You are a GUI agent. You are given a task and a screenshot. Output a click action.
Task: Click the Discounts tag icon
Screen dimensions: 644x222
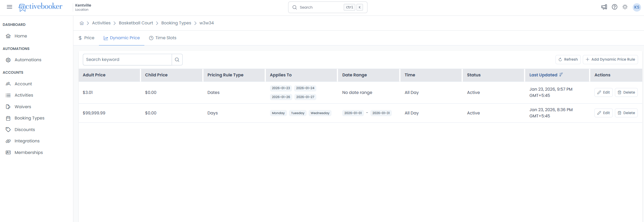click(8, 130)
